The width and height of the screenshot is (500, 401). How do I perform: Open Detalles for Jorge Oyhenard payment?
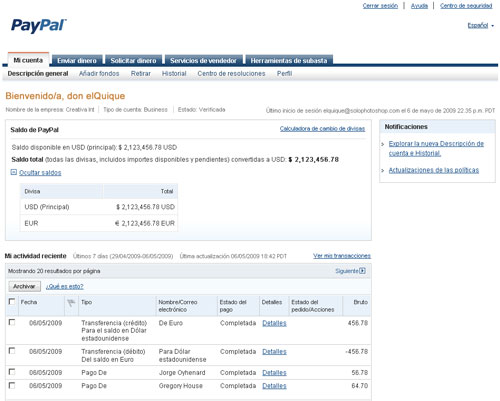pos(274,373)
